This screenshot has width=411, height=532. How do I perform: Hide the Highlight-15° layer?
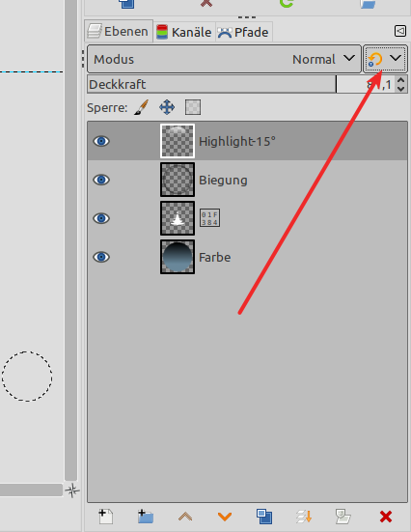(x=101, y=141)
